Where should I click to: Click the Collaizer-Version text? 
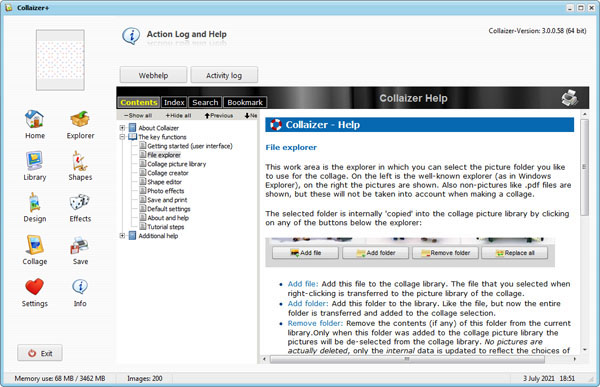pyautogui.click(x=537, y=31)
